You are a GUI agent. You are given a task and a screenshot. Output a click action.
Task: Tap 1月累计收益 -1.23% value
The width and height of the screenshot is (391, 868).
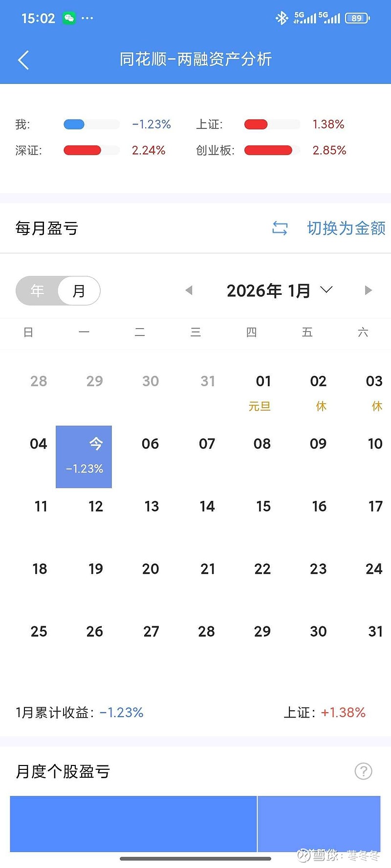coord(121,713)
